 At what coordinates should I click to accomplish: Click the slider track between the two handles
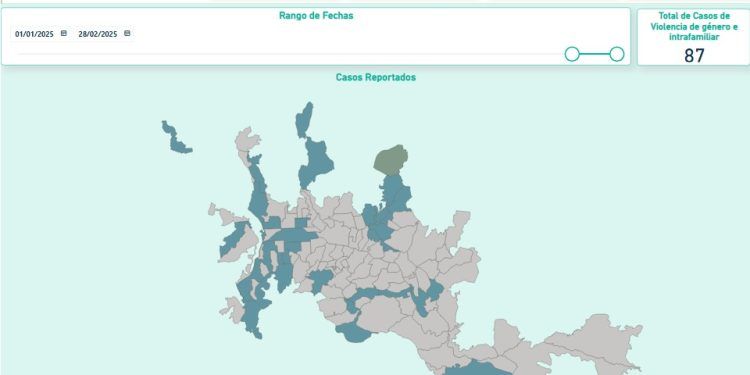(595, 54)
